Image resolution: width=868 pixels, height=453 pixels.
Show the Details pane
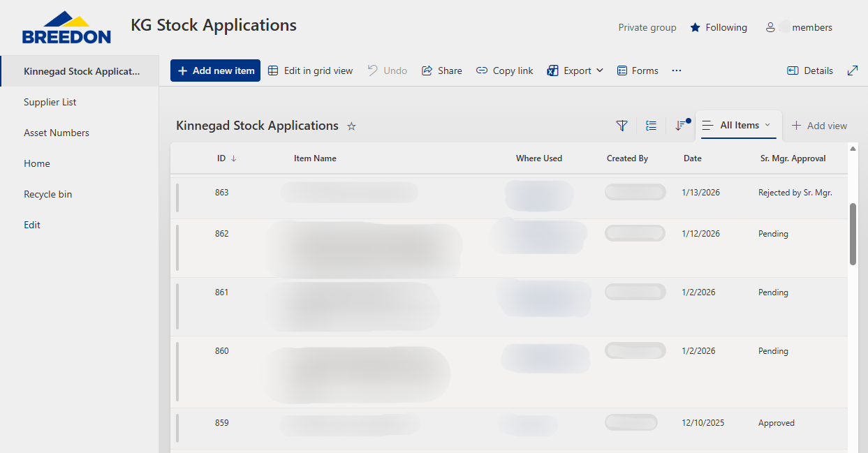click(810, 70)
